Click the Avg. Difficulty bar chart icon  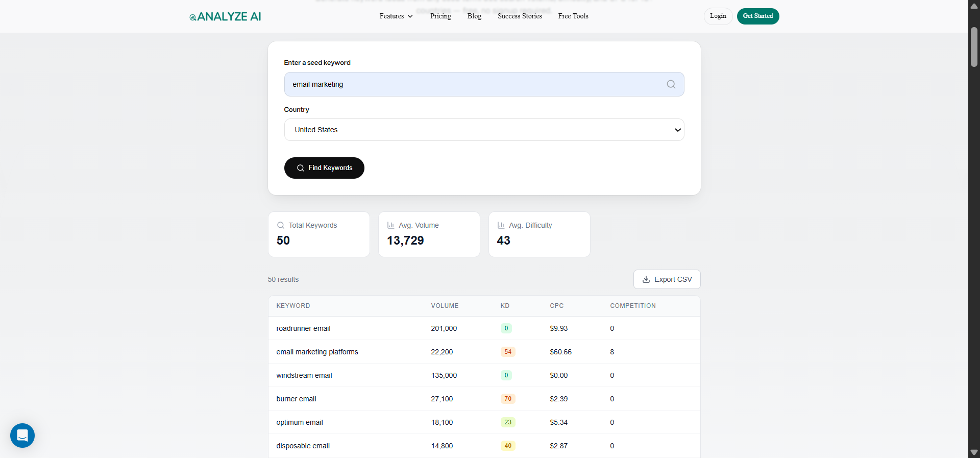point(501,225)
